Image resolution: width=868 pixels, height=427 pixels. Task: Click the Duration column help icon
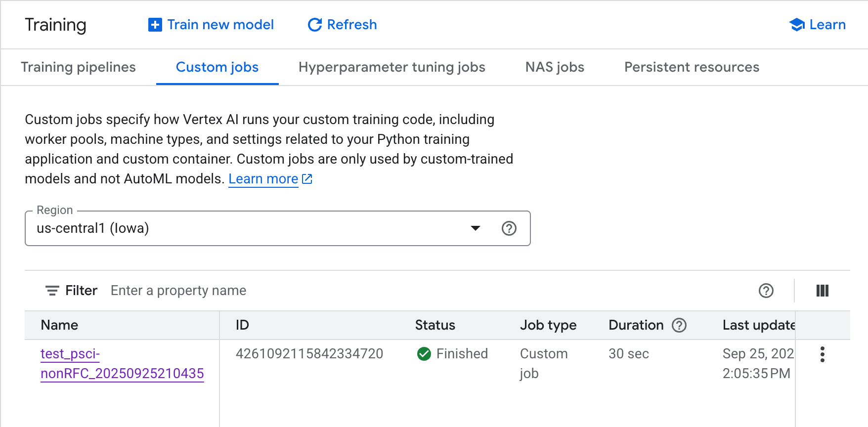pyautogui.click(x=679, y=325)
